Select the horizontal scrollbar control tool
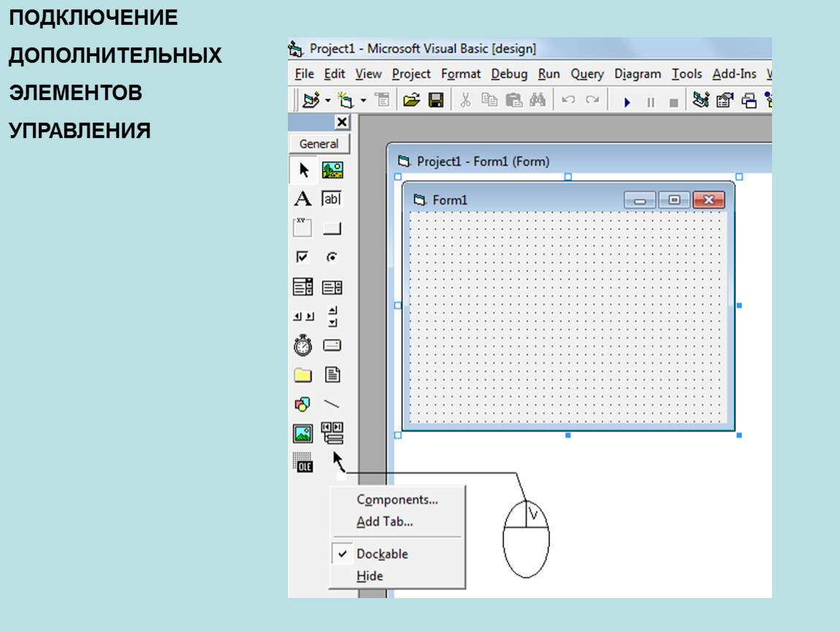The width and height of the screenshot is (840, 631). point(303,316)
